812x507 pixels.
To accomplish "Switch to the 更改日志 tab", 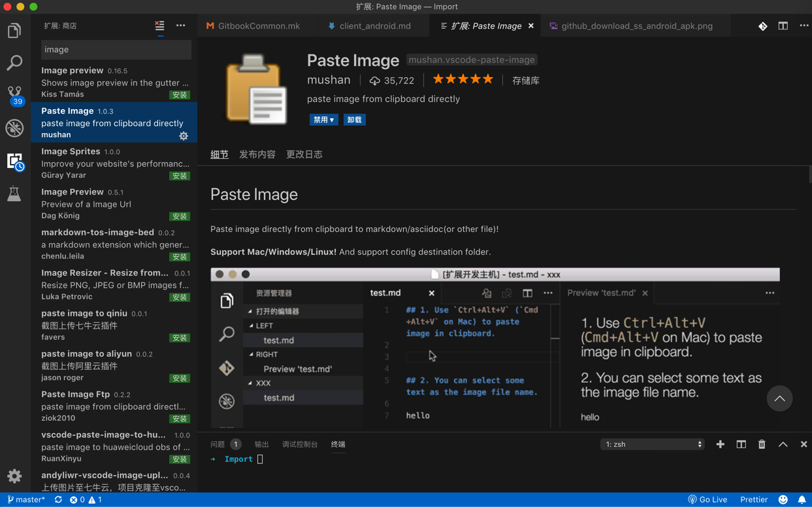I will [304, 155].
